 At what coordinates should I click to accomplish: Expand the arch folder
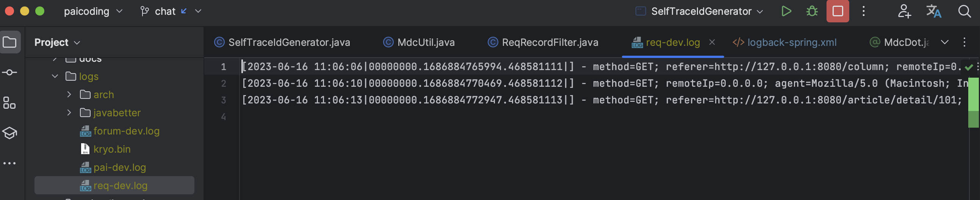pos(69,94)
